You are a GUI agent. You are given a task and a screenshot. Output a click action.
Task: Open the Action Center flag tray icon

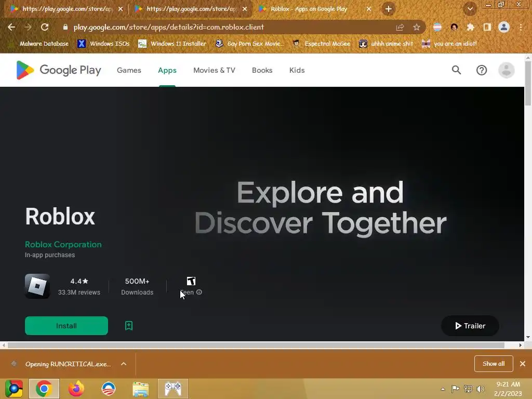(455, 389)
